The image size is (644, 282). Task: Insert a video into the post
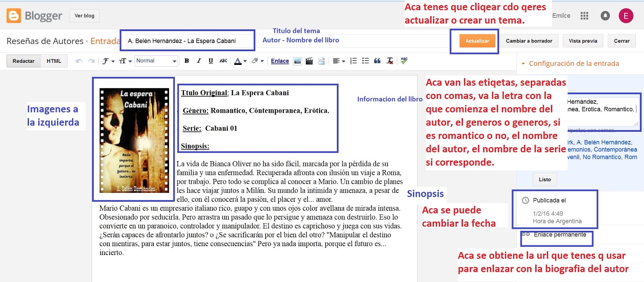(309, 61)
